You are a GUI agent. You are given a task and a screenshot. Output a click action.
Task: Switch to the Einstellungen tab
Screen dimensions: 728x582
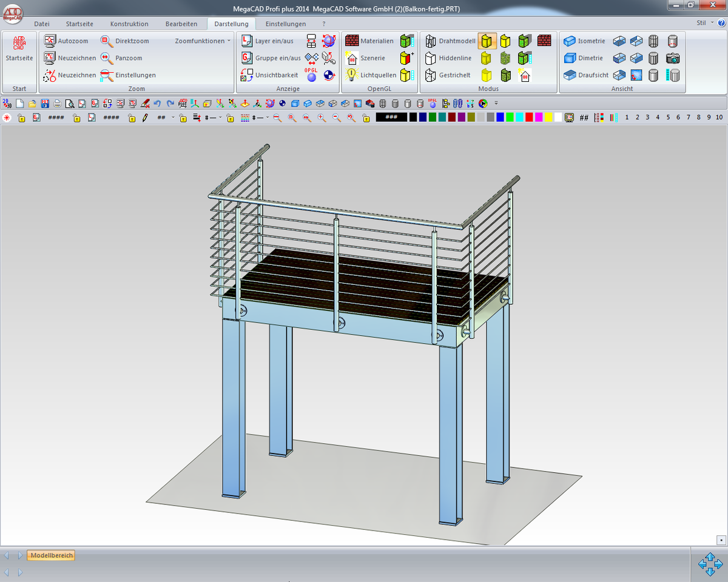click(285, 24)
